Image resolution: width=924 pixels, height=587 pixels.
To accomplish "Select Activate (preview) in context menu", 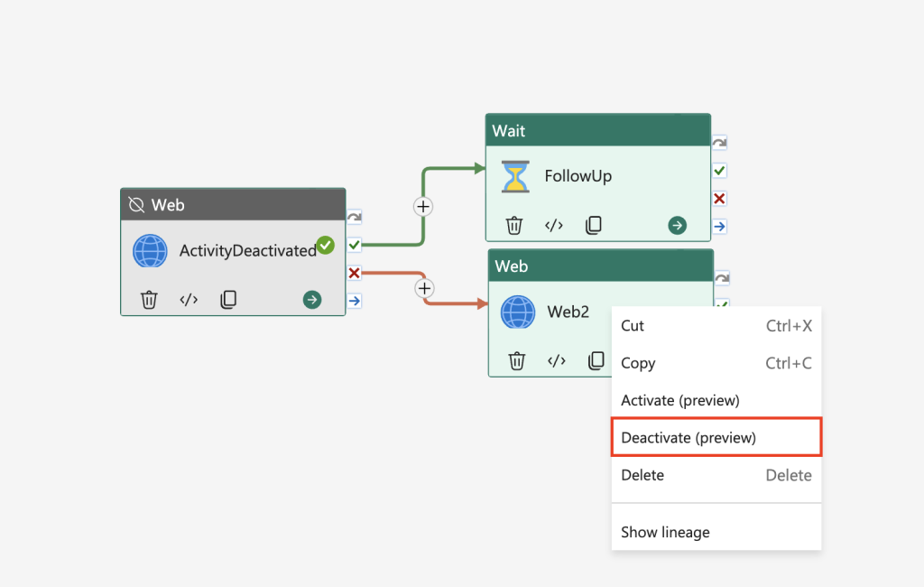I will 680,400.
